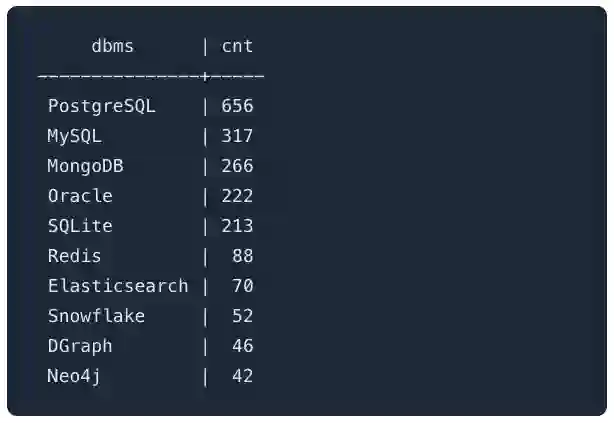The height and width of the screenshot is (423, 614).
Task: Click the count value 222
Action: 237,196
